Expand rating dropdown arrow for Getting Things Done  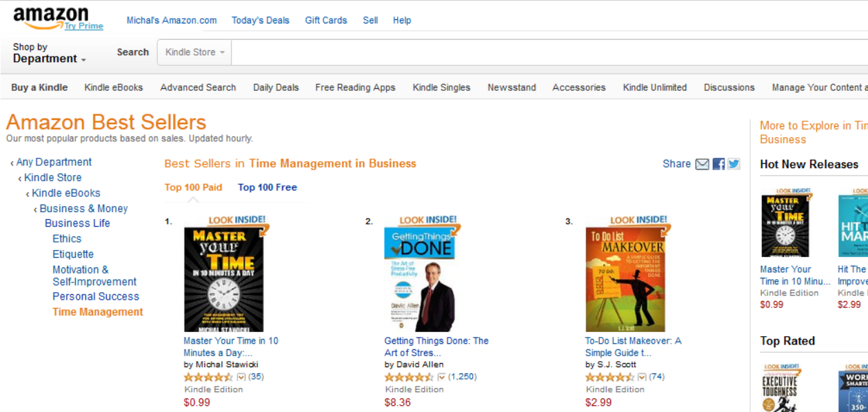[441, 377]
